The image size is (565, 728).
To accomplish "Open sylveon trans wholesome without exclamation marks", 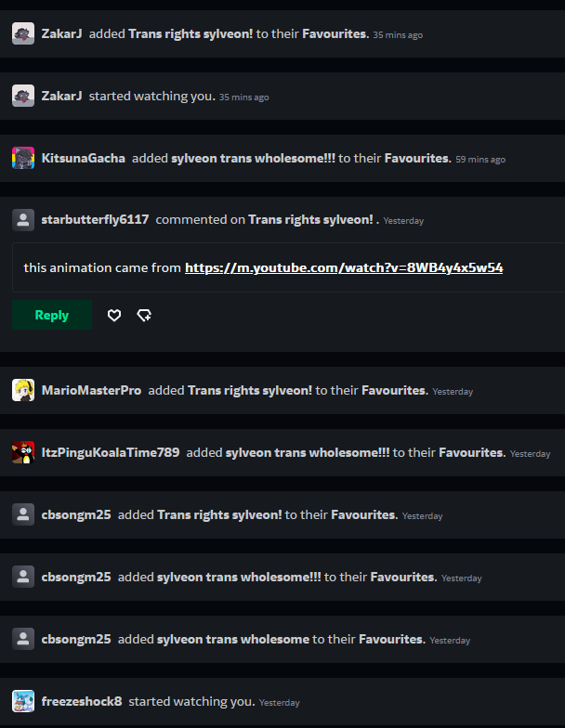I will click(233, 639).
